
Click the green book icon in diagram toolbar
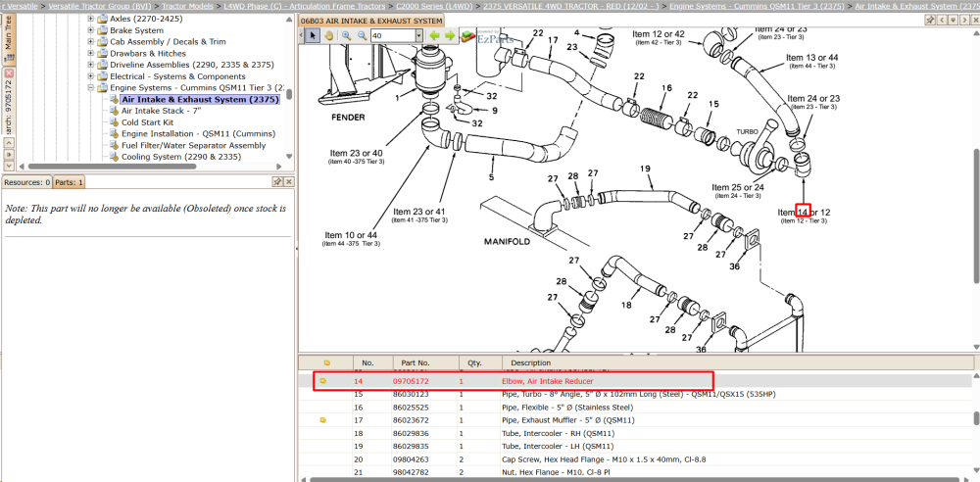point(466,36)
